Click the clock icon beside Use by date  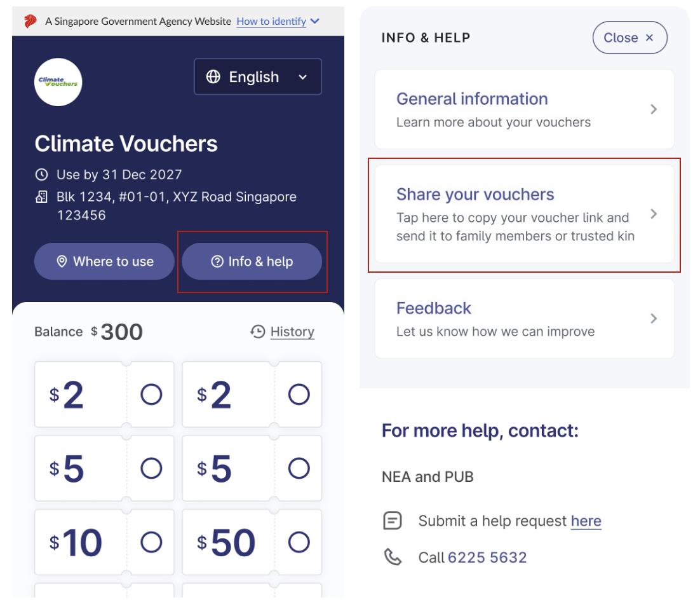pyautogui.click(x=41, y=174)
